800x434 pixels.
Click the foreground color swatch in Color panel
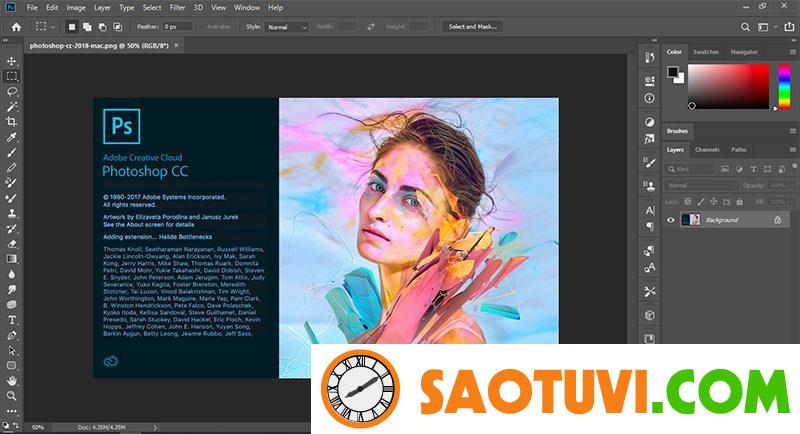[x=673, y=72]
